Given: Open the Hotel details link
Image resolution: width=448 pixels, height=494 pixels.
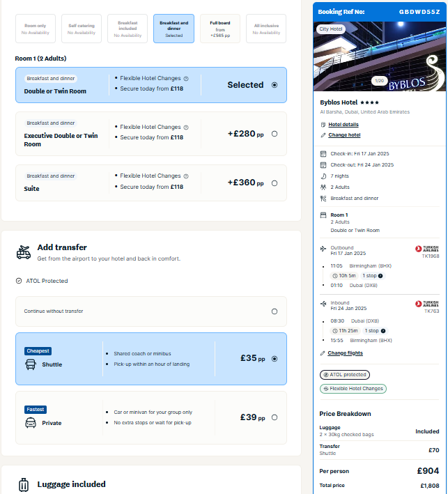Looking at the screenshot, I should 343,125.
